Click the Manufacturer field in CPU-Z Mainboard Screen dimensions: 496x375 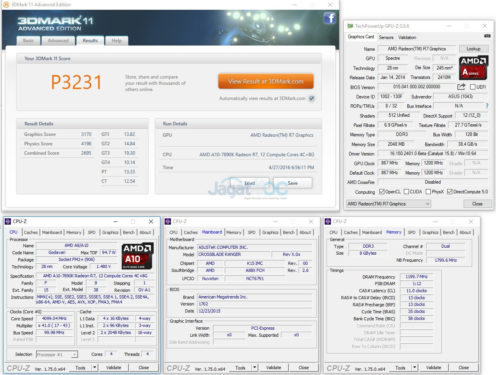[255, 247]
